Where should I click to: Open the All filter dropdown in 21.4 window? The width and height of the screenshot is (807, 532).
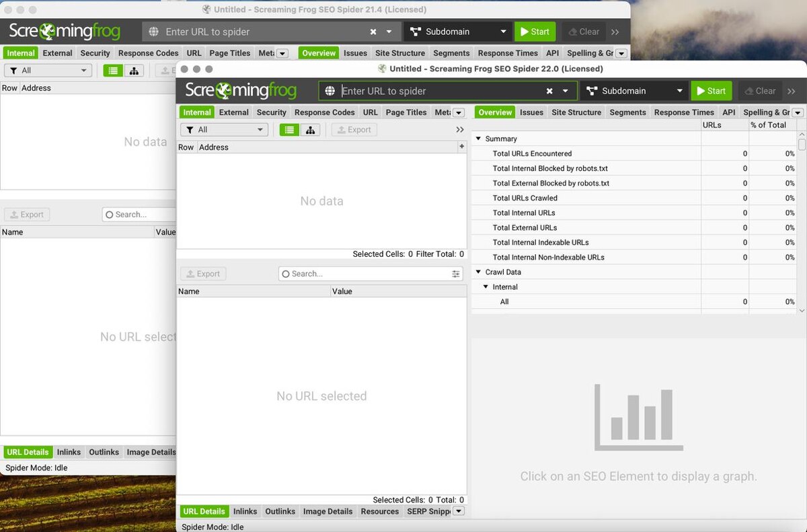[48, 71]
